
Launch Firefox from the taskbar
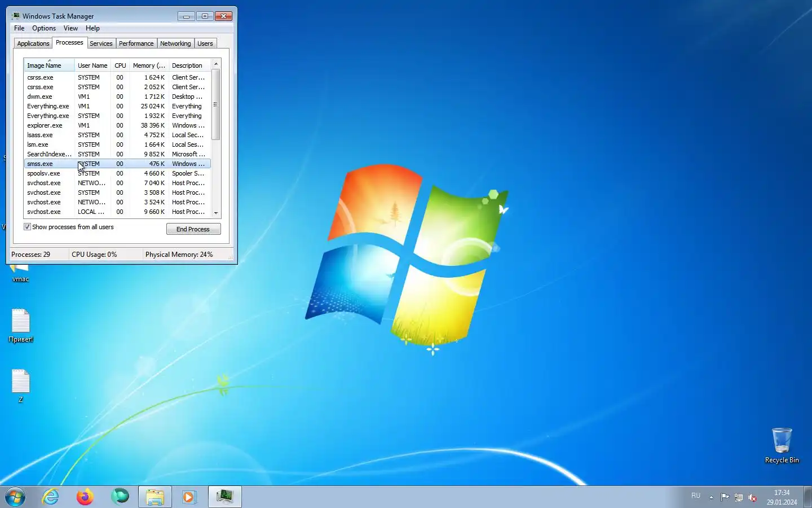point(85,497)
